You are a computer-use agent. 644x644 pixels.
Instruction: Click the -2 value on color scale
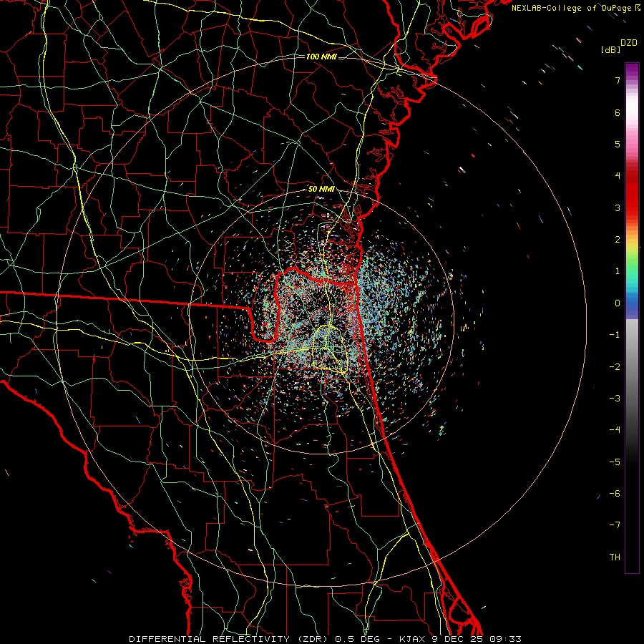tap(615, 366)
